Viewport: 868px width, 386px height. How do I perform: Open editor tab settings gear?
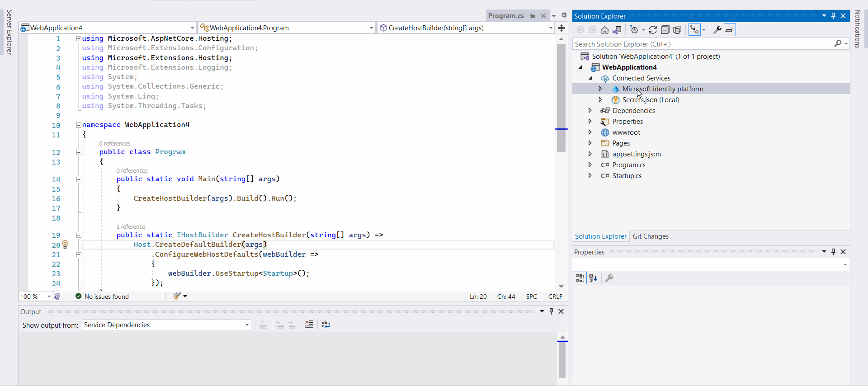[564, 15]
